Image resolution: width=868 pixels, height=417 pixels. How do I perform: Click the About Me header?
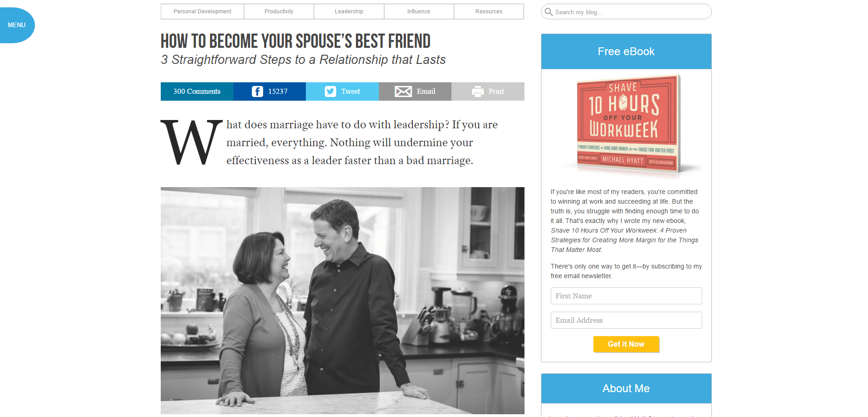point(626,388)
